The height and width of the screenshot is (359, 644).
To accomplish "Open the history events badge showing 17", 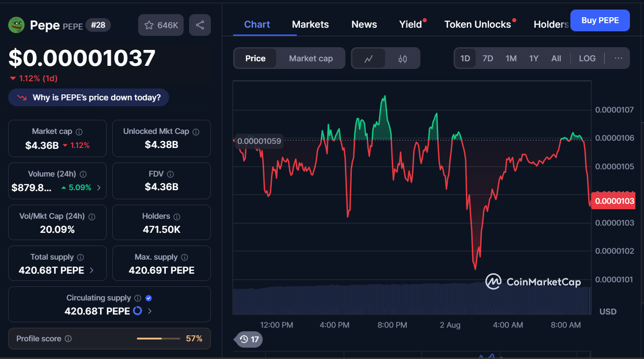I will [x=249, y=339].
